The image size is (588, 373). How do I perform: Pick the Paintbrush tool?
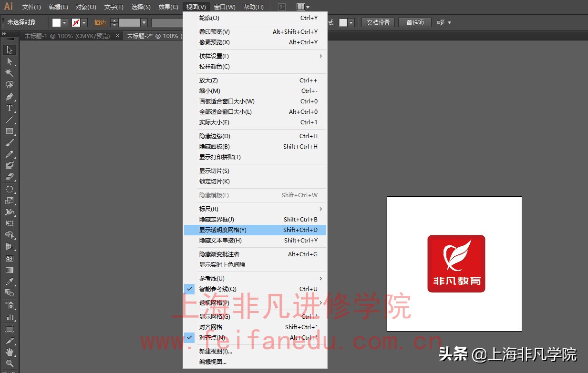click(x=9, y=142)
